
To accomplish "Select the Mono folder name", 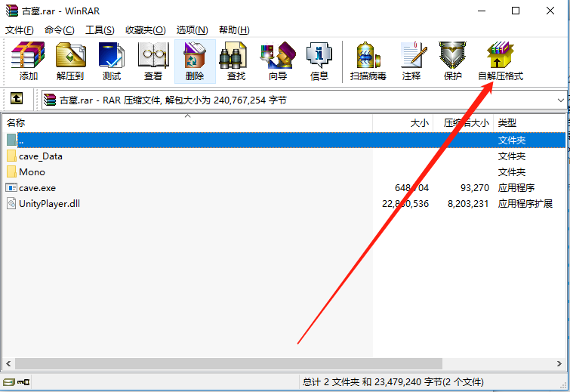I will click(x=32, y=171).
